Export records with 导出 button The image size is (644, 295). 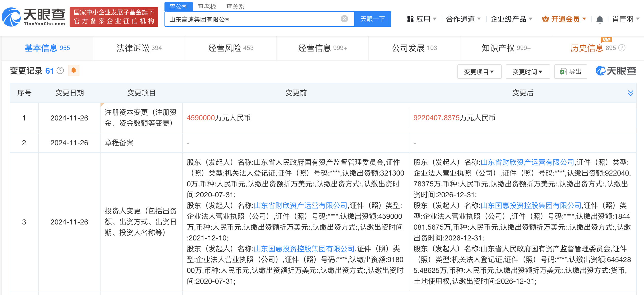(571, 72)
